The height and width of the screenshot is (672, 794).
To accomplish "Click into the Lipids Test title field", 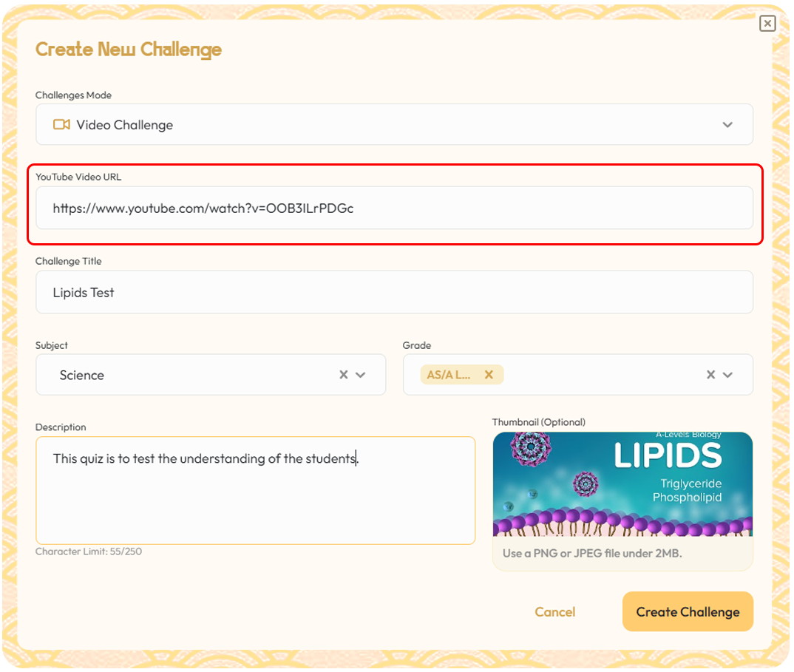I will pos(394,293).
